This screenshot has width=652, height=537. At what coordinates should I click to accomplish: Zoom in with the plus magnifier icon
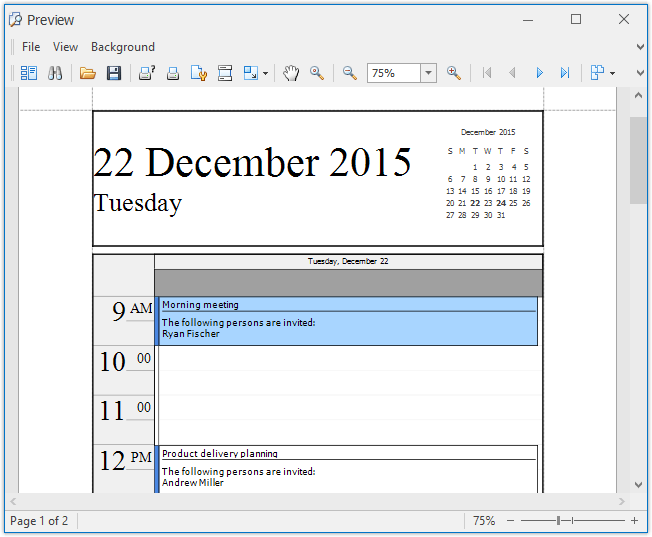(454, 73)
